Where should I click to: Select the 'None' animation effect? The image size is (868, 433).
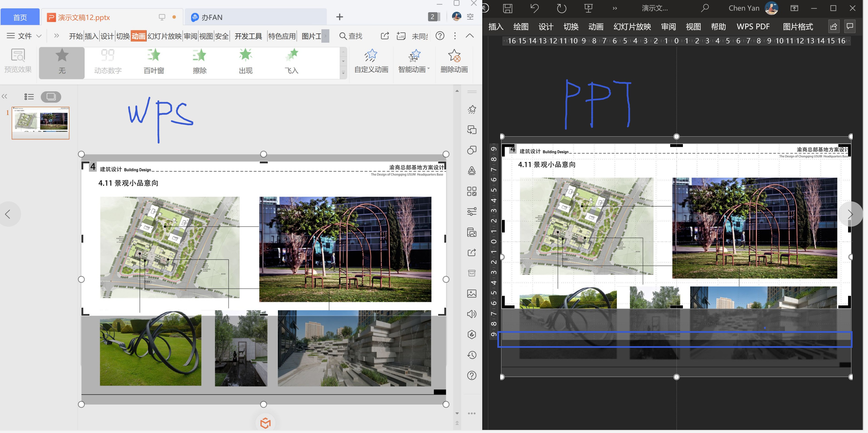tap(62, 63)
